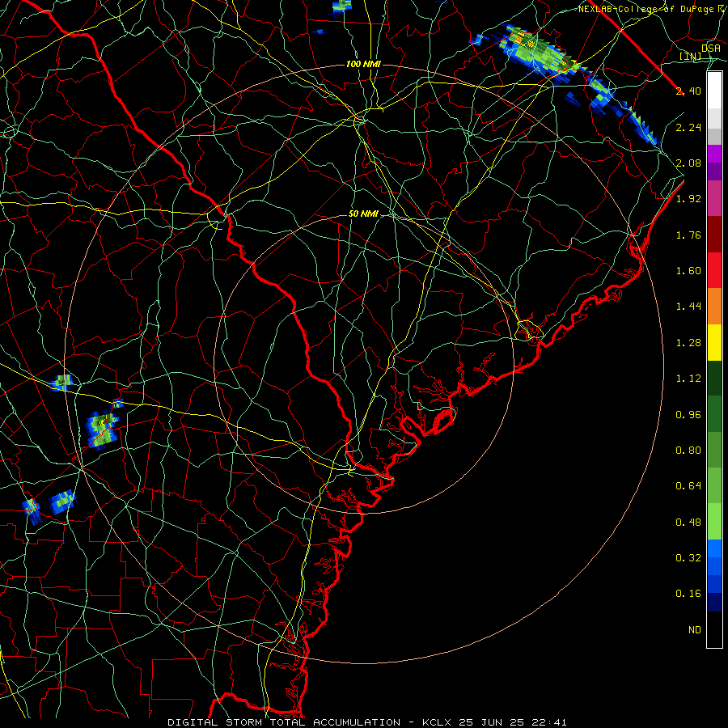
Task: Click the 100 NMI range ring label
Action: [363, 64]
